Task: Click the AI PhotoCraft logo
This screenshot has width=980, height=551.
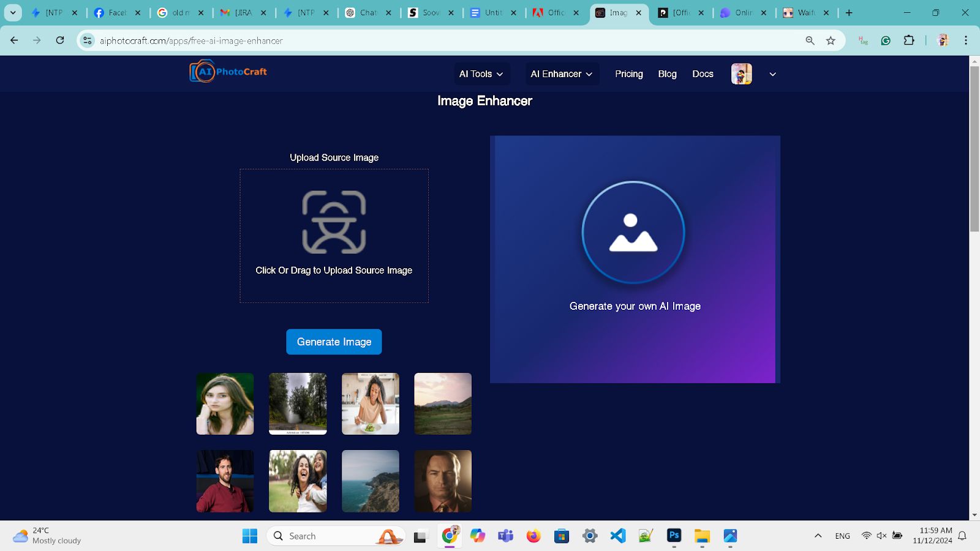Action: (x=228, y=72)
